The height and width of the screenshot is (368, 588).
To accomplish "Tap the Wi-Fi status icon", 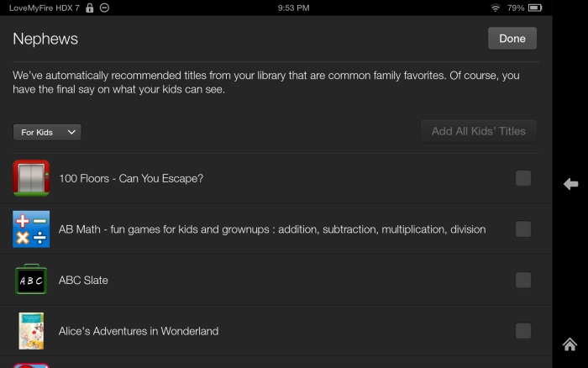I will click(496, 8).
